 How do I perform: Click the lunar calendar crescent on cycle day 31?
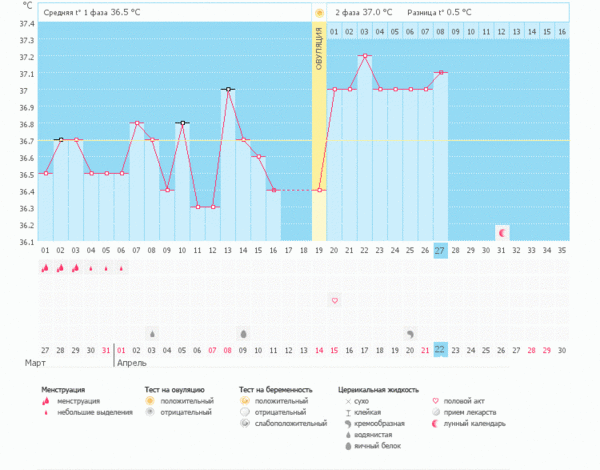(x=502, y=232)
